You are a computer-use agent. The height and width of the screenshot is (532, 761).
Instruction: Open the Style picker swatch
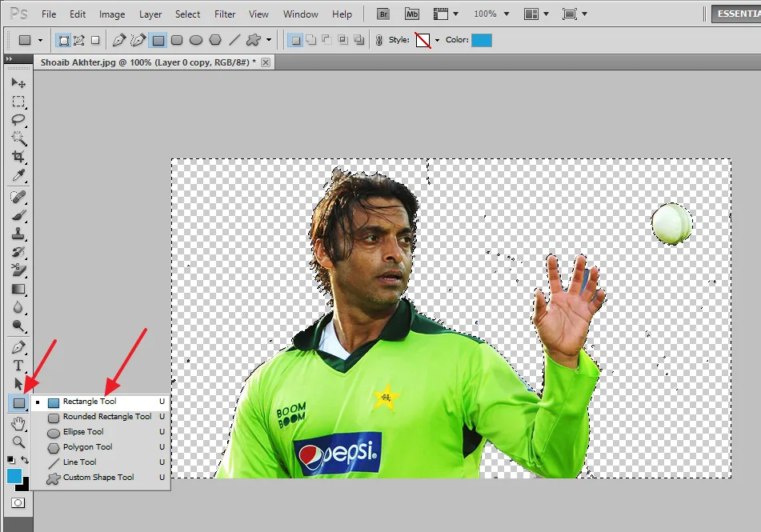(423, 40)
